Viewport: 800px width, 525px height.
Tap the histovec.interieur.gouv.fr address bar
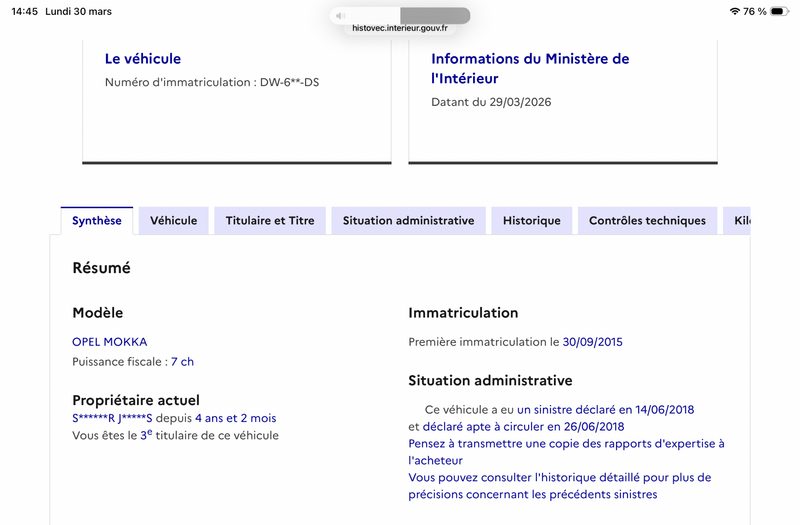point(400,28)
